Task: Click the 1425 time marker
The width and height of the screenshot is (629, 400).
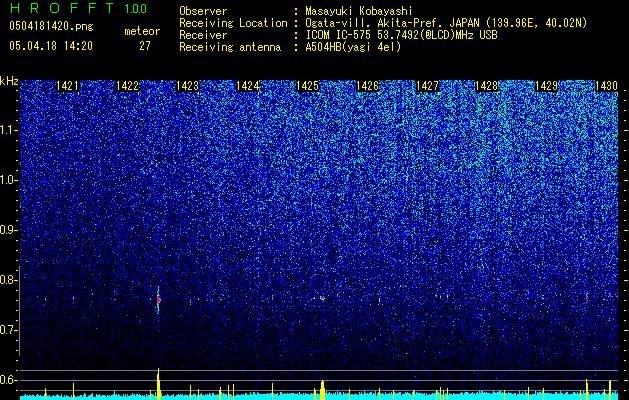Action: pos(307,86)
